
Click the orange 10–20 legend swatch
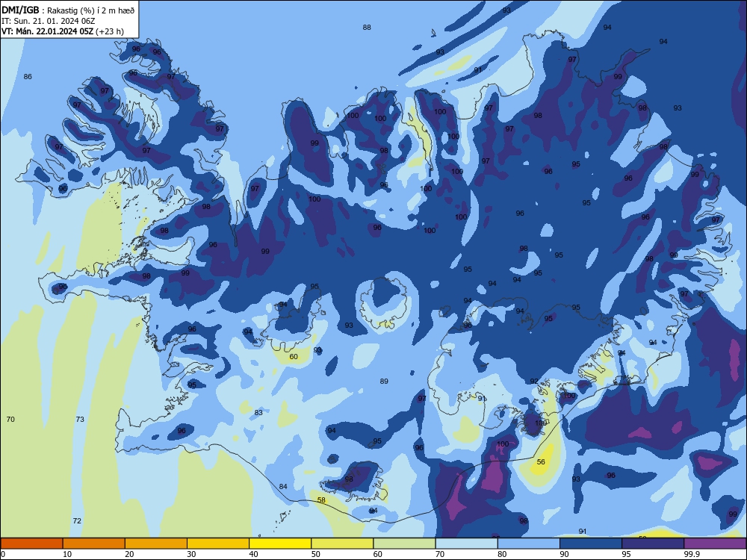point(94,544)
